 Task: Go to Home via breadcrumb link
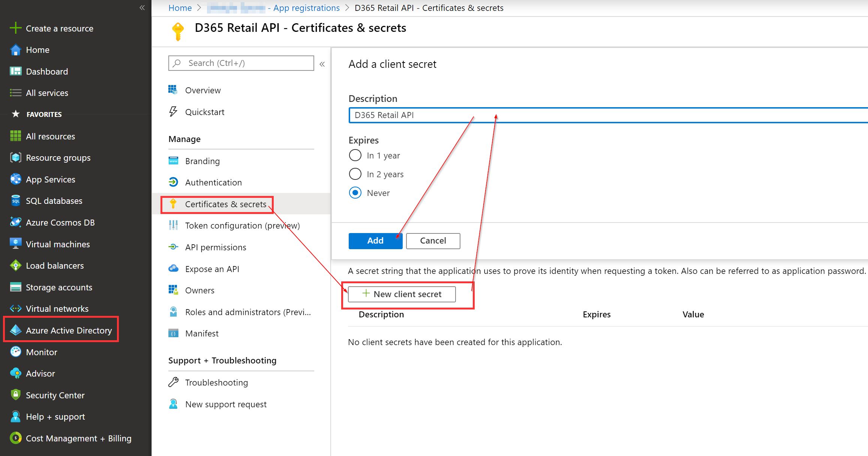[180, 8]
